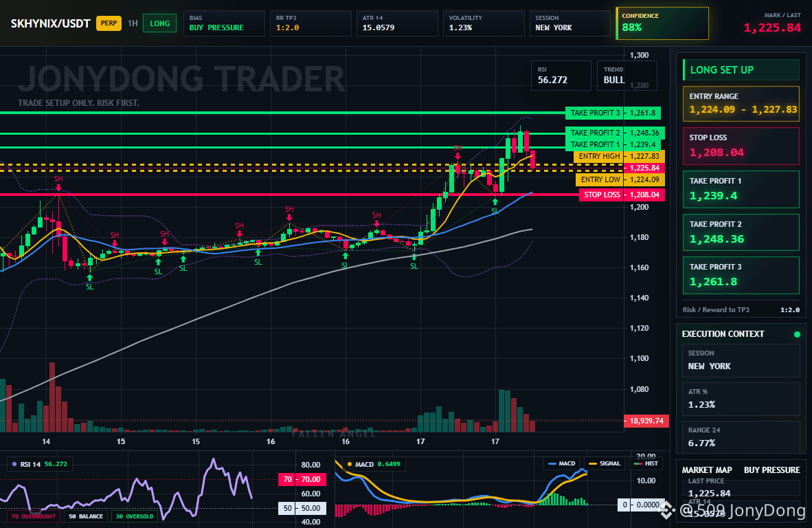
Task: Click the 1,224.09 axis price tag
Action: 644,180
